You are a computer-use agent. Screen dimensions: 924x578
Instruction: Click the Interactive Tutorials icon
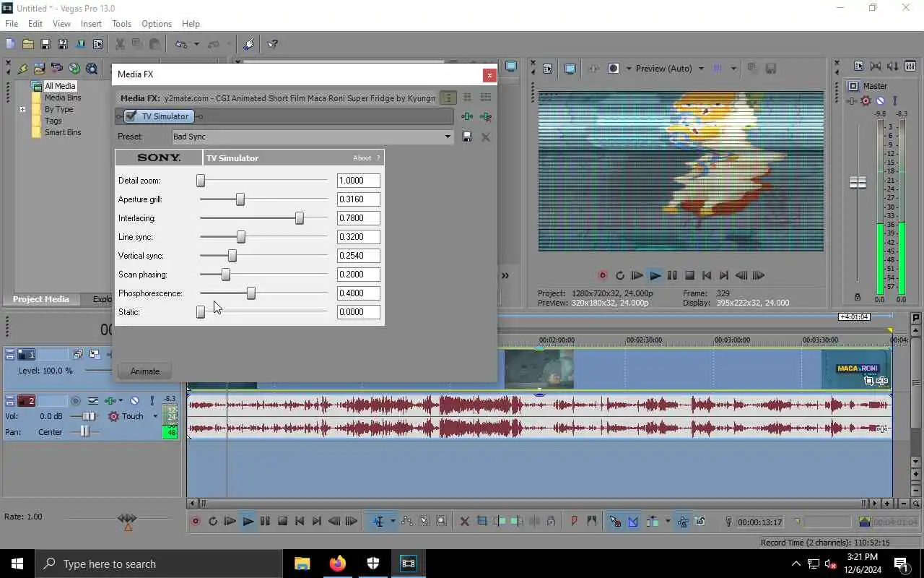[x=249, y=44]
